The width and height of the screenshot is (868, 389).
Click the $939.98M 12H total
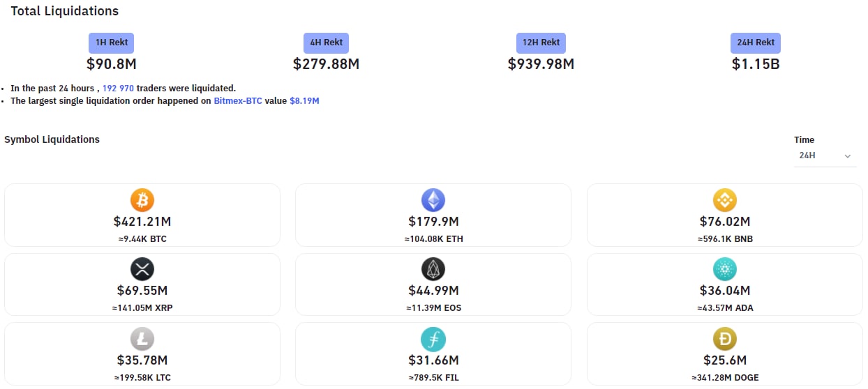541,64
